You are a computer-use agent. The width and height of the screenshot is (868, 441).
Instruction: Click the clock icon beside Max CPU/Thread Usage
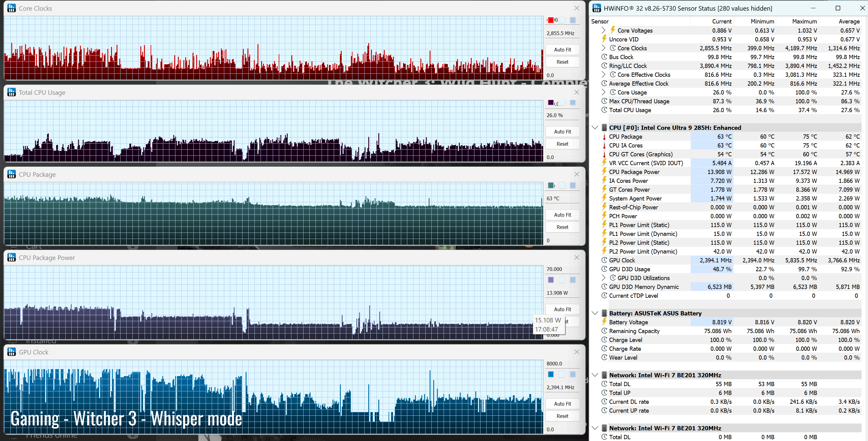[x=604, y=101]
